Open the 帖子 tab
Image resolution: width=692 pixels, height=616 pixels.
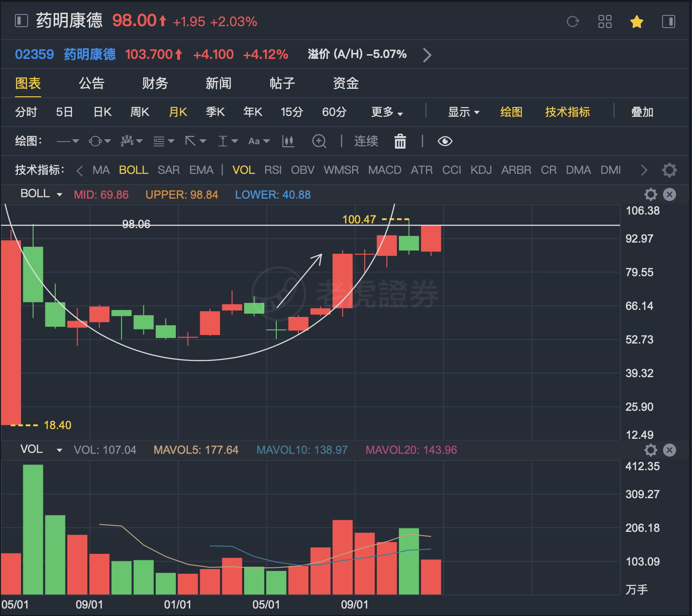282,83
